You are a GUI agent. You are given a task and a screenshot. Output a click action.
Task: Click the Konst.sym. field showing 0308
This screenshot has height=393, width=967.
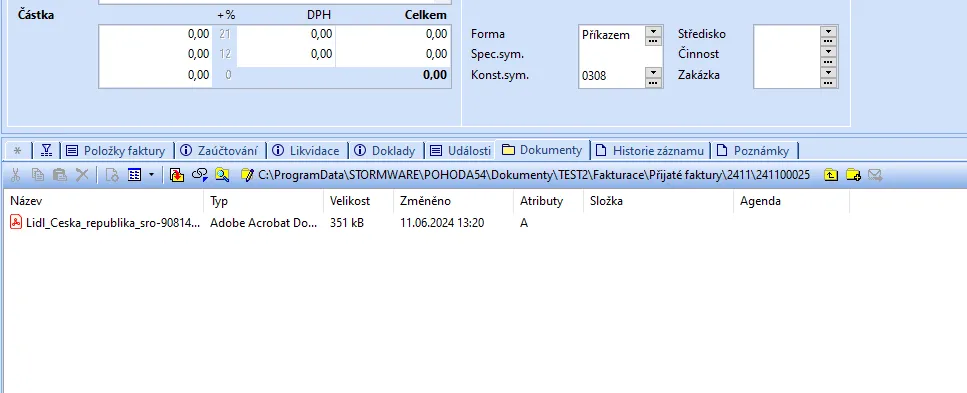point(612,76)
